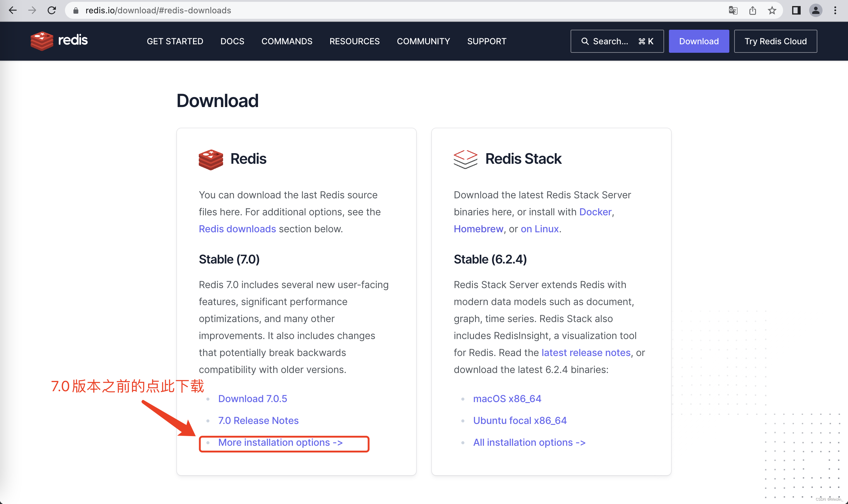Click the browser back arrow icon
The height and width of the screenshot is (504, 848).
(x=13, y=11)
